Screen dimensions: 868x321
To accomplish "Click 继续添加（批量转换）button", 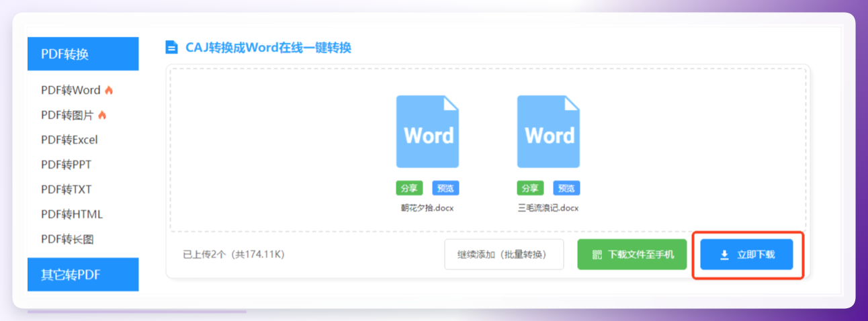I will coord(504,255).
